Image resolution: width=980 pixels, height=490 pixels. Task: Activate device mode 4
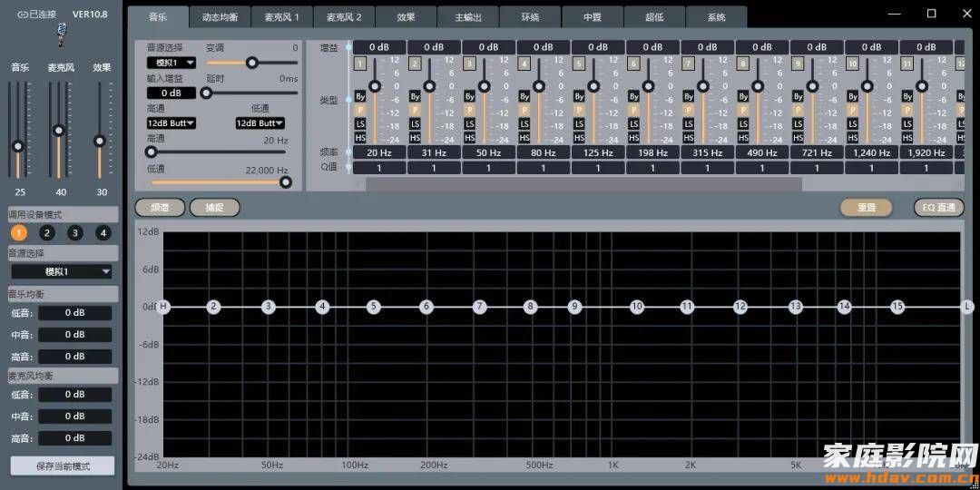click(103, 233)
